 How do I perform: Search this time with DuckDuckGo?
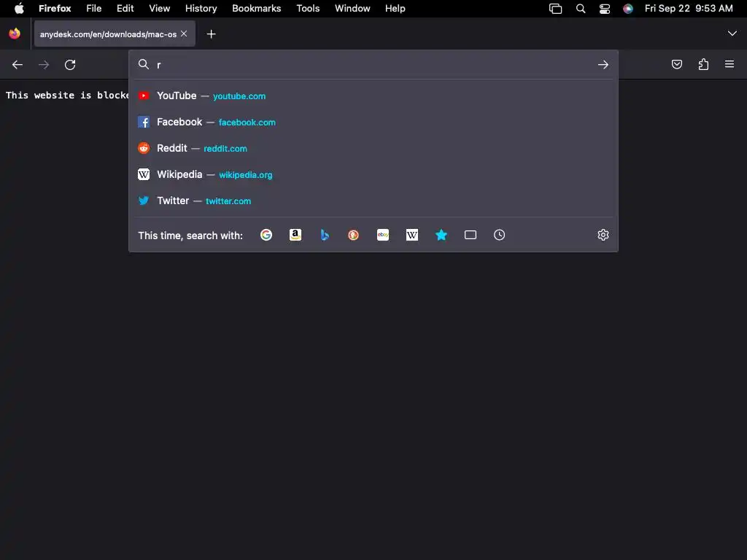354,235
